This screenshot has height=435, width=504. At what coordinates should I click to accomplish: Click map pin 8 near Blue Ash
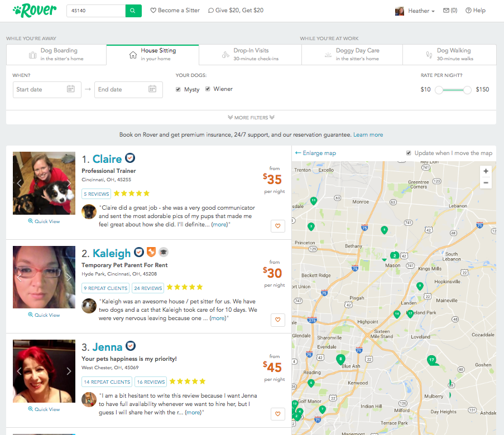tap(340, 359)
